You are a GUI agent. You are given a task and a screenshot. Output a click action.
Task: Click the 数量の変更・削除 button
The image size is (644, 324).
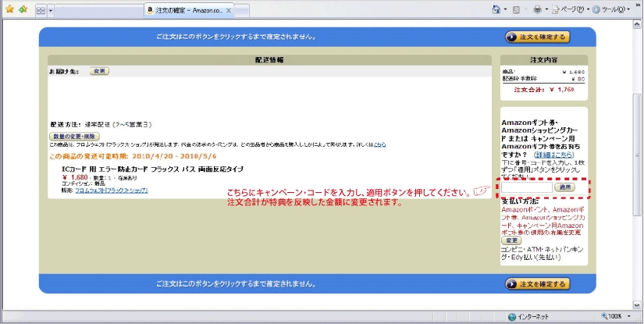74,136
